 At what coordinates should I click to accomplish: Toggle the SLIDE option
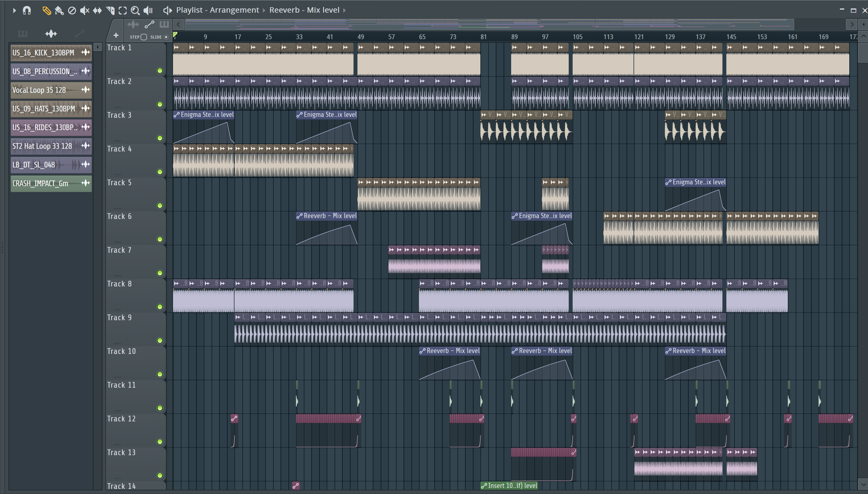coord(166,37)
